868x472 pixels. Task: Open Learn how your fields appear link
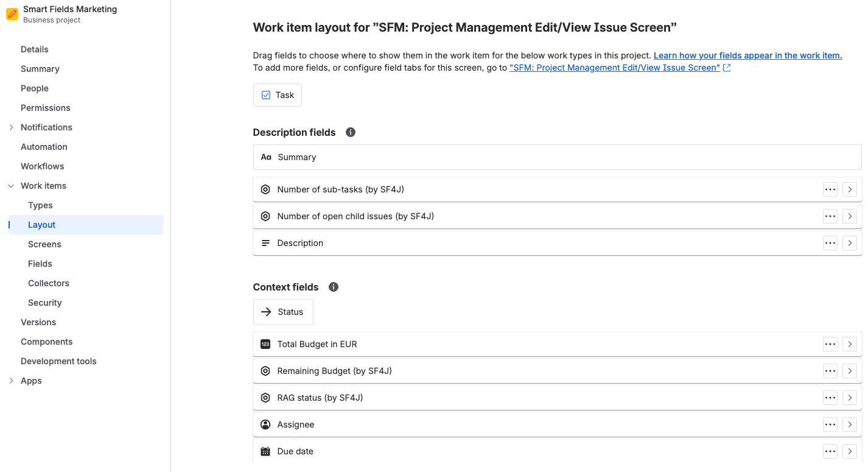(747, 55)
